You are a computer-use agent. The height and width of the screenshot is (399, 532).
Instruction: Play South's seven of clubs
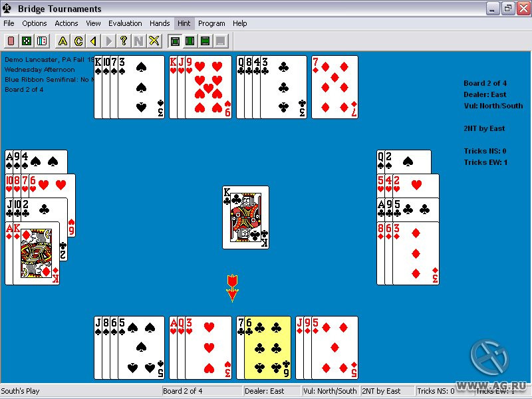(241, 348)
